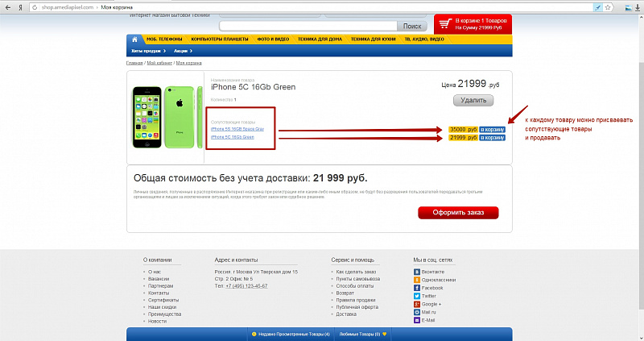This screenshot has width=644, height=341.
Task: Open the Контакты footer link
Action: (x=159, y=293)
